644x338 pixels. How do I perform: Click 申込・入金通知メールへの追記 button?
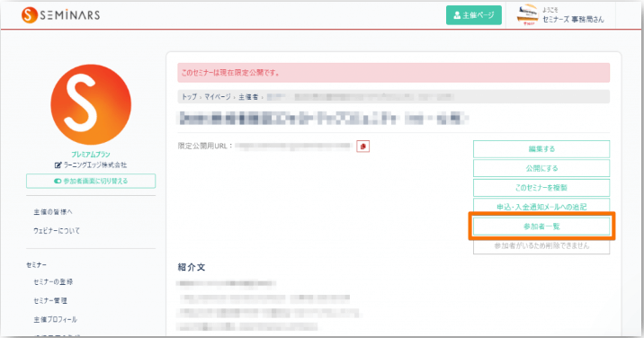click(x=541, y=207)
